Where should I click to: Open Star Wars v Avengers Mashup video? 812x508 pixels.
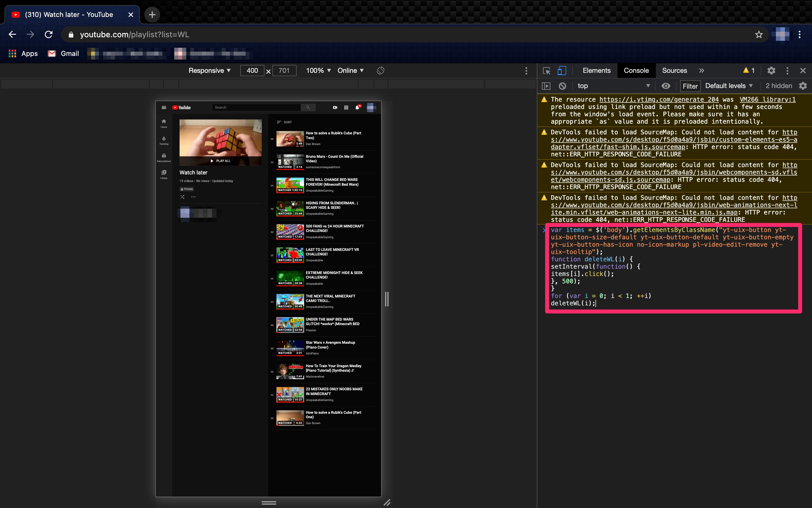(330, 345)
